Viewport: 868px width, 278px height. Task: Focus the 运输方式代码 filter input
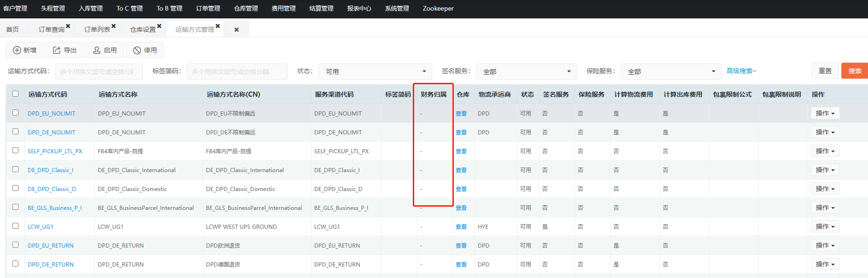(99, 71)
